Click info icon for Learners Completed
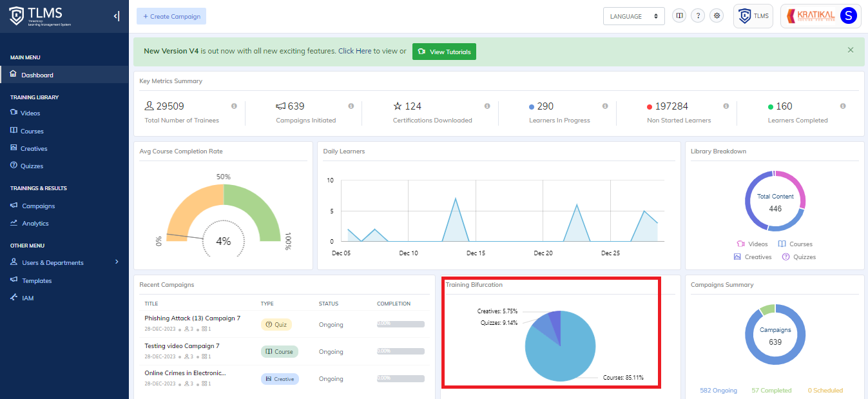The image size is (868, 399). click(x=843, y=106)
